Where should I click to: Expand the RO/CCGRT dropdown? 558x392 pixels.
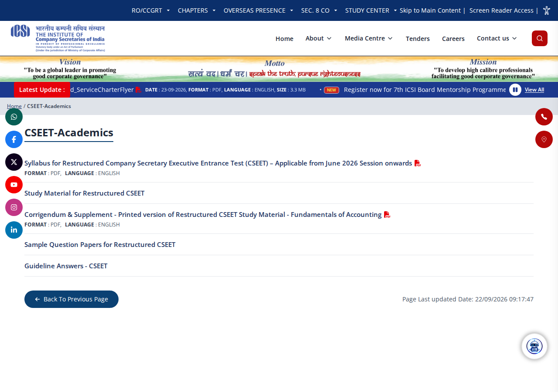(x=151, y=10)
